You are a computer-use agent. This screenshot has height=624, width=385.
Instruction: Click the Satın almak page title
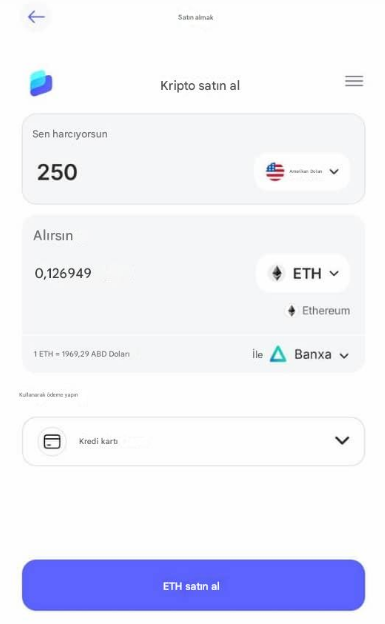[195, 17]
